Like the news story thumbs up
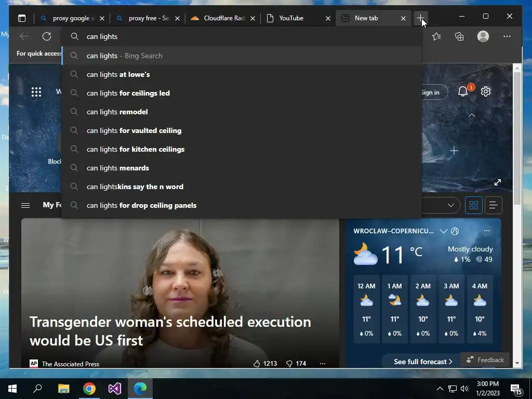 pos(257,364)
